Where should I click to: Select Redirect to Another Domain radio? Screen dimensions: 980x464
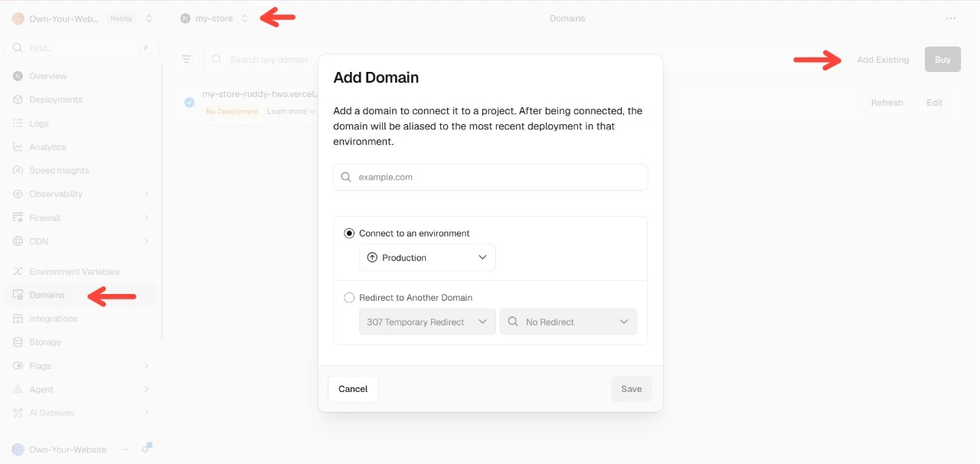coord(349,298)
